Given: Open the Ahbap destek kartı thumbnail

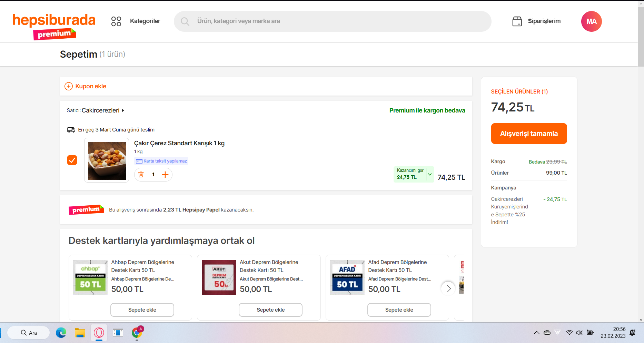Looking at the screenshot, I should [90, 277].
